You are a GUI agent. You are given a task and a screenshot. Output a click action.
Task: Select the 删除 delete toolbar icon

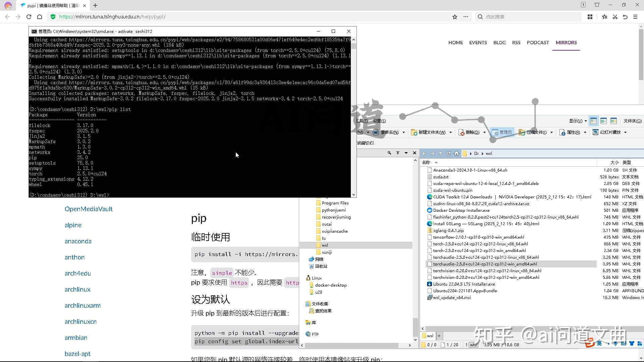point(471,132)
